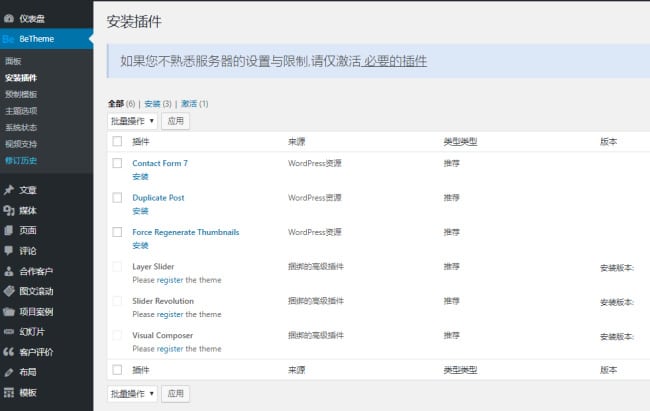Click 安装 link under Force Regenerate Thumbnails

pos(140,245)
